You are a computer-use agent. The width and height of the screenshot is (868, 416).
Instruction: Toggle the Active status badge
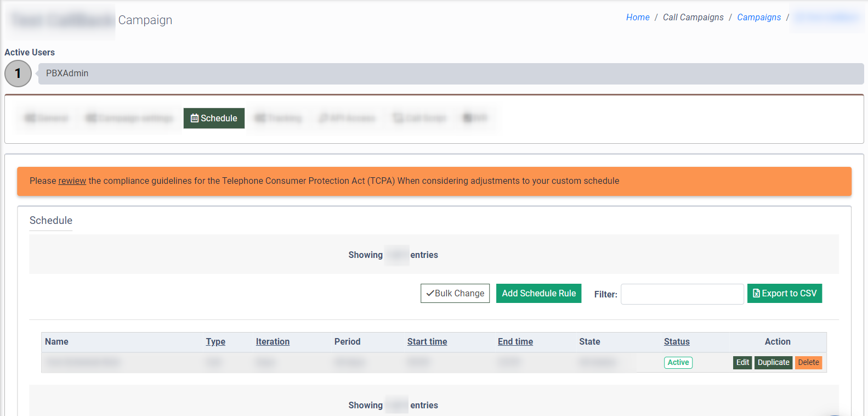pos(678,363)
